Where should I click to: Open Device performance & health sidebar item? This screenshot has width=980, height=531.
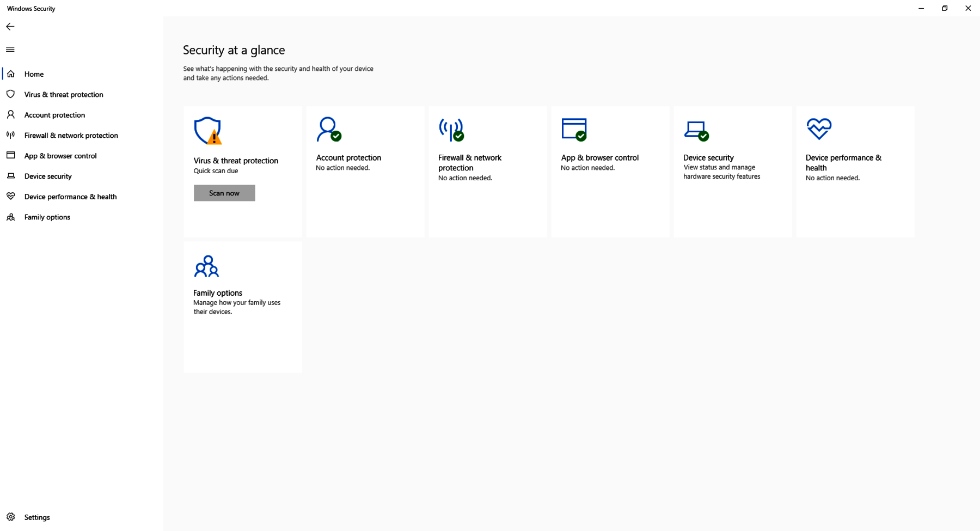[x=70, y=197]
